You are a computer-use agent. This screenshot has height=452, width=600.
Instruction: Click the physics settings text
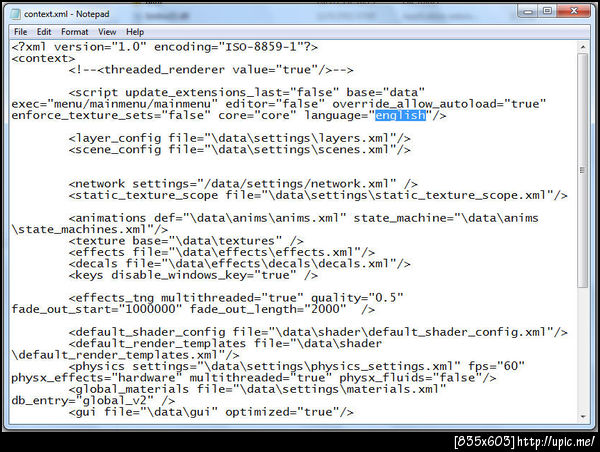point(264,366)
